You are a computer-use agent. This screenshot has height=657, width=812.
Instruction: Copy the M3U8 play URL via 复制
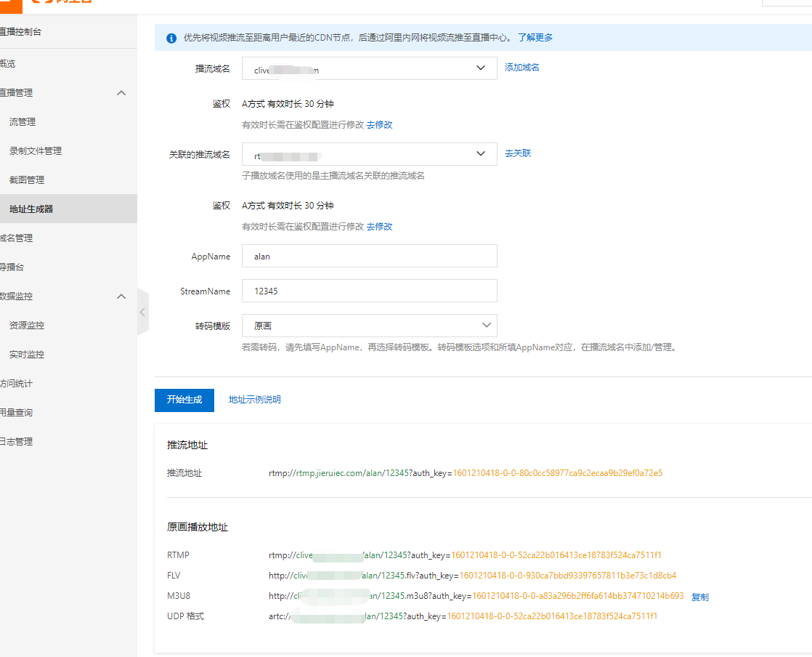699,597
